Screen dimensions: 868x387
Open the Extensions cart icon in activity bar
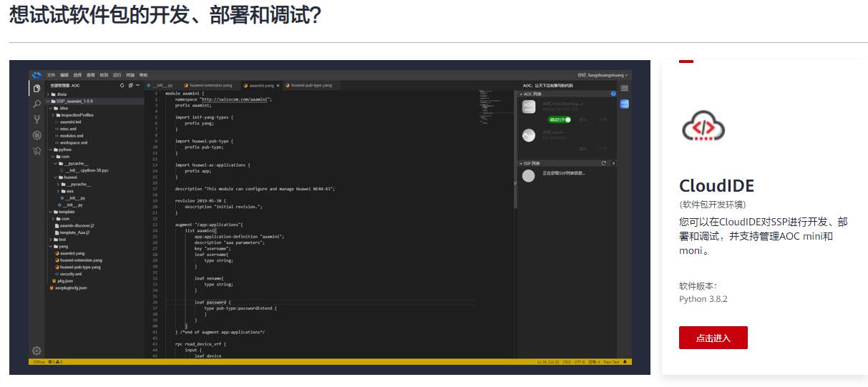coord(36,151)
